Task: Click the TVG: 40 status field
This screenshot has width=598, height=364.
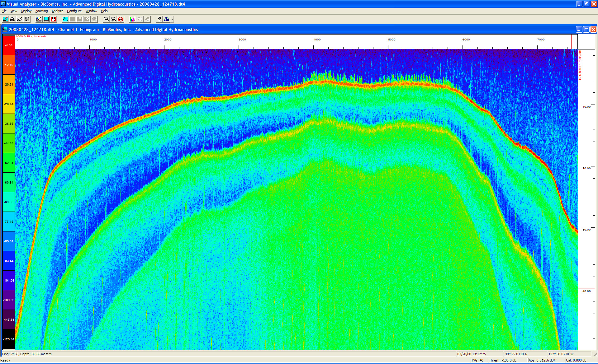Action: tap(477, 360)
